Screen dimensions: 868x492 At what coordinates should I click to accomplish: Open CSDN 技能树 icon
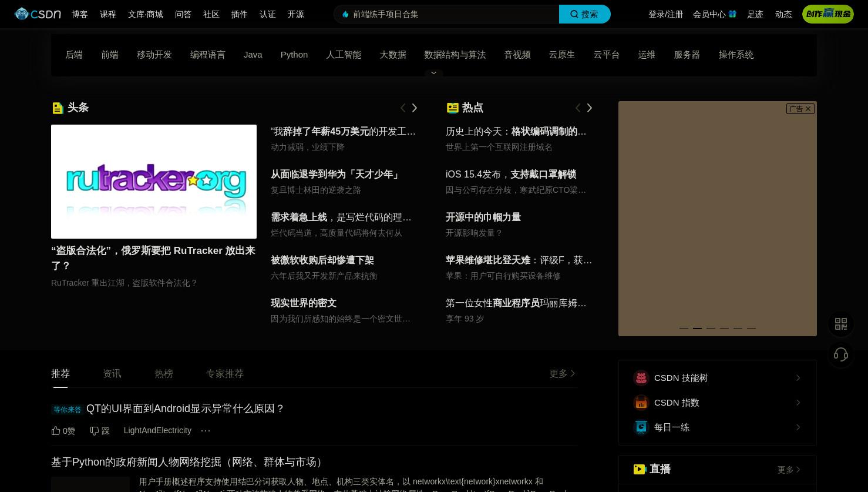point(641,378)
